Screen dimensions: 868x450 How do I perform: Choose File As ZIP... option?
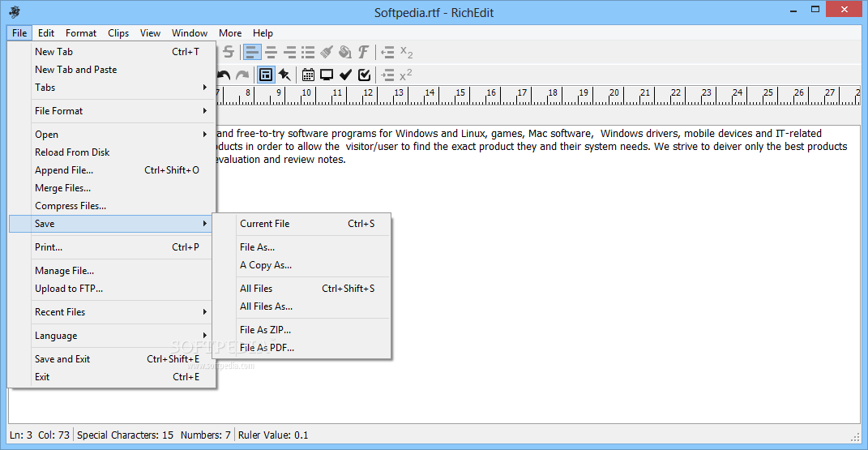click(x=302, y=330)
